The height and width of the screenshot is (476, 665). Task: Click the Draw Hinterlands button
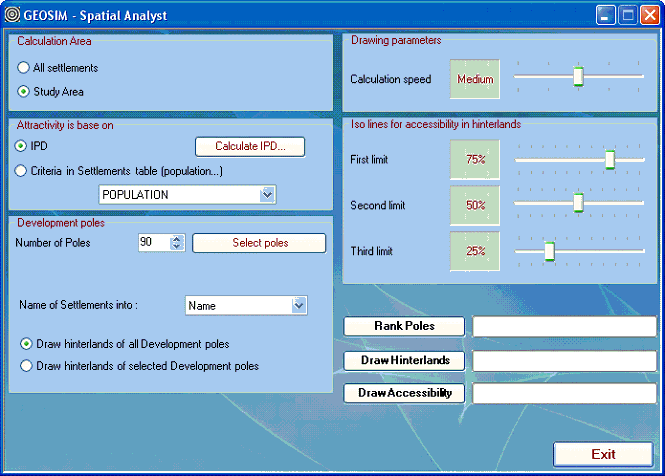[404, 360]
